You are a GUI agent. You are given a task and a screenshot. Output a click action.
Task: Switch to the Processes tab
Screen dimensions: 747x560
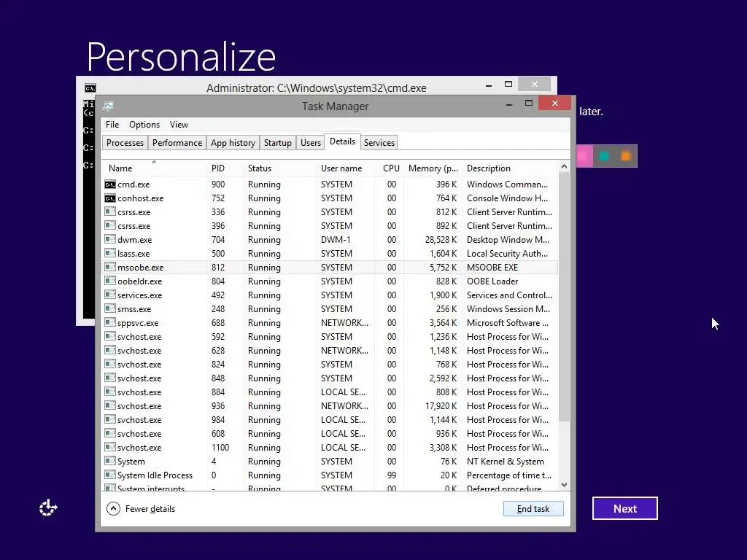click(125, 143)
